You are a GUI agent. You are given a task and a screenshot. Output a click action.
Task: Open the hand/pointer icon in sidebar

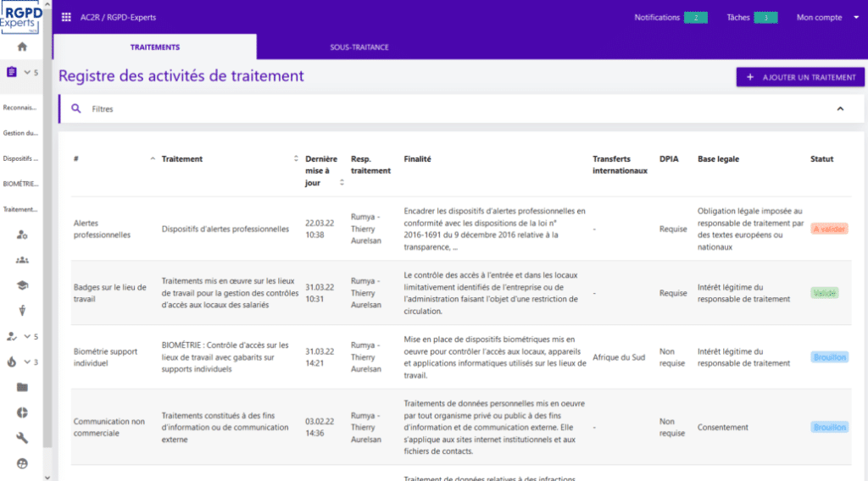pyautogui.click(x=22, y=311)
